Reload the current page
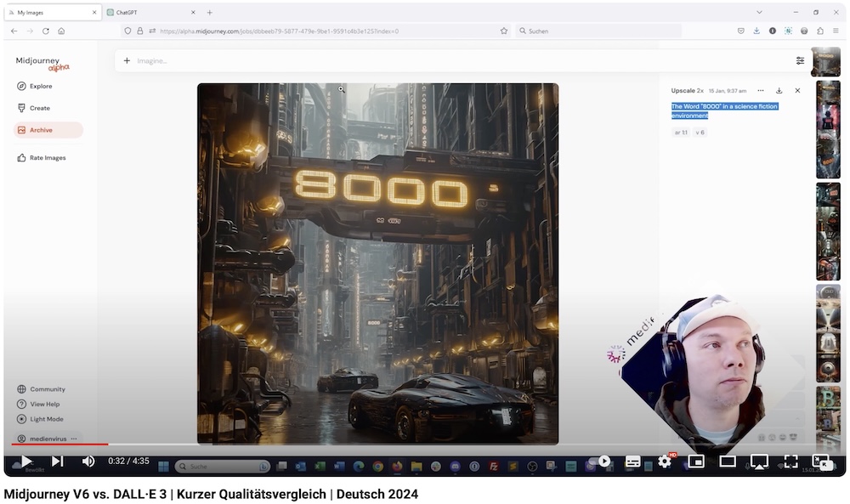The width and height of the screenshot is (850, 504). 46,31
